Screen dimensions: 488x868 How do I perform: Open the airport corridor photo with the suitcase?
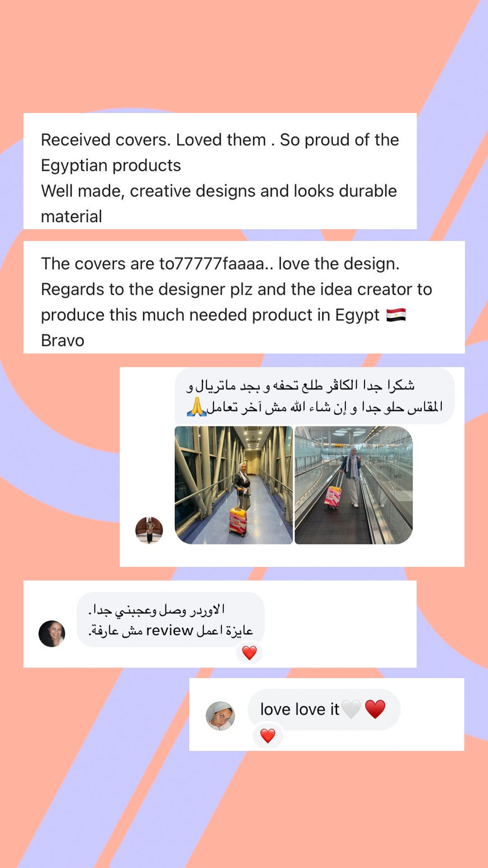tap(234, 485)
